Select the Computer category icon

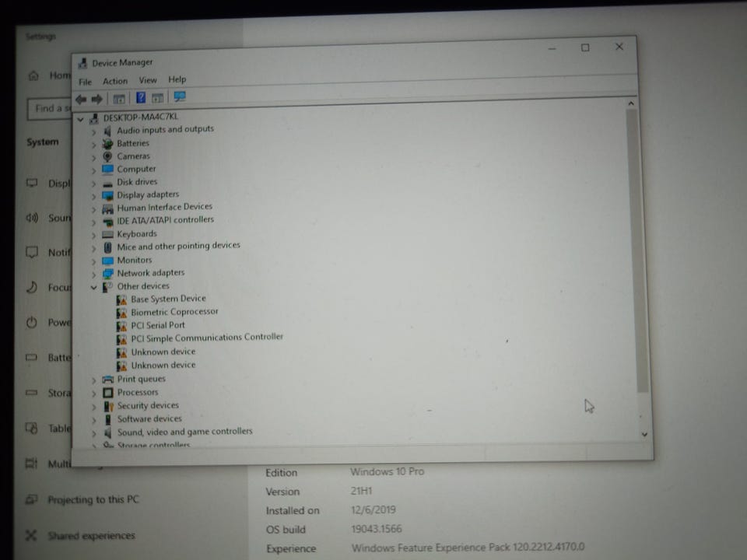click(x=107, y=169)
